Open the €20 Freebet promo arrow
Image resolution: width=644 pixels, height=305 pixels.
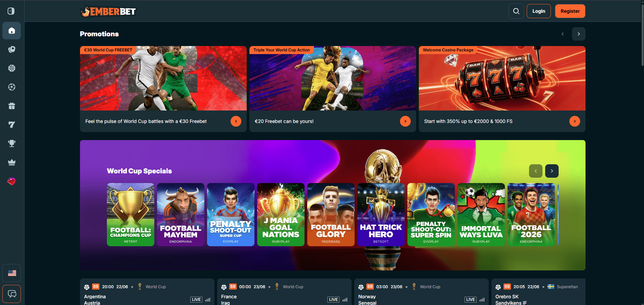click(x=405, y=121)
